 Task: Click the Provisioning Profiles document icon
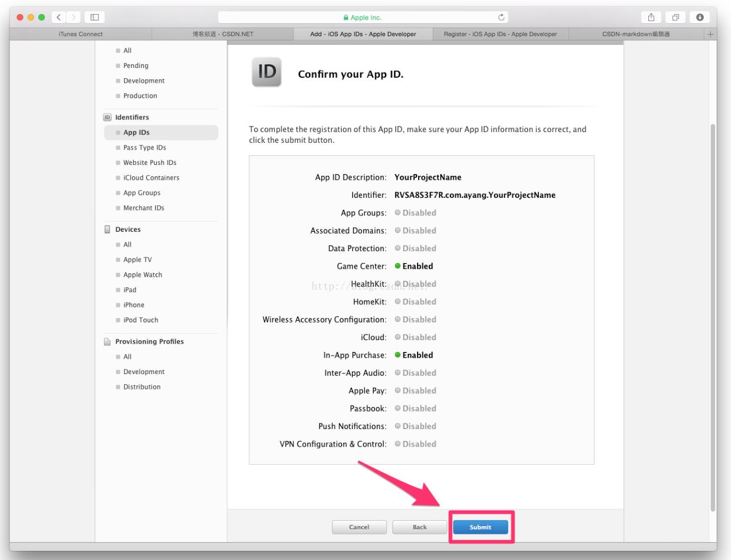point(107,342)
